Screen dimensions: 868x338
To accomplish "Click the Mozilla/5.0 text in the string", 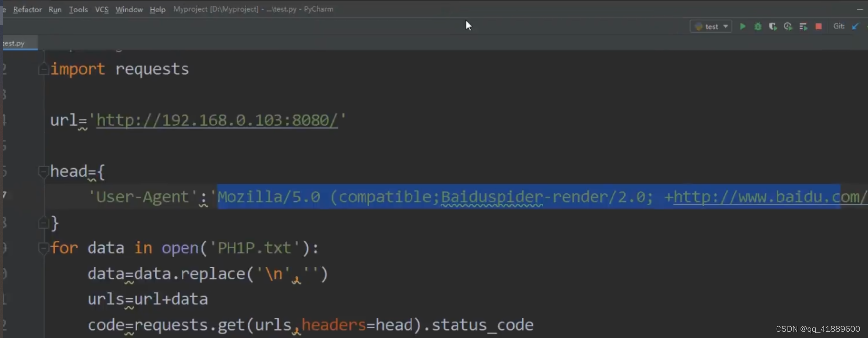I will (269, 197).
